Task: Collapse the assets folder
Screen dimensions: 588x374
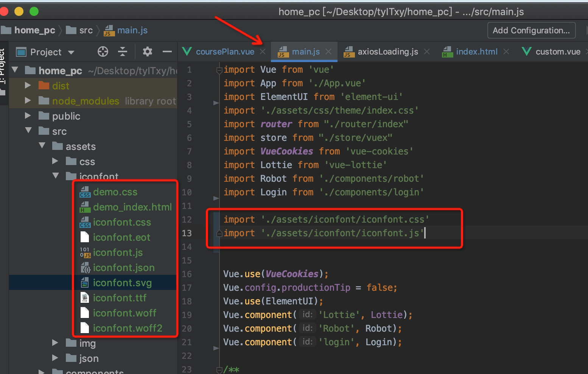Action: click(42, 145)
